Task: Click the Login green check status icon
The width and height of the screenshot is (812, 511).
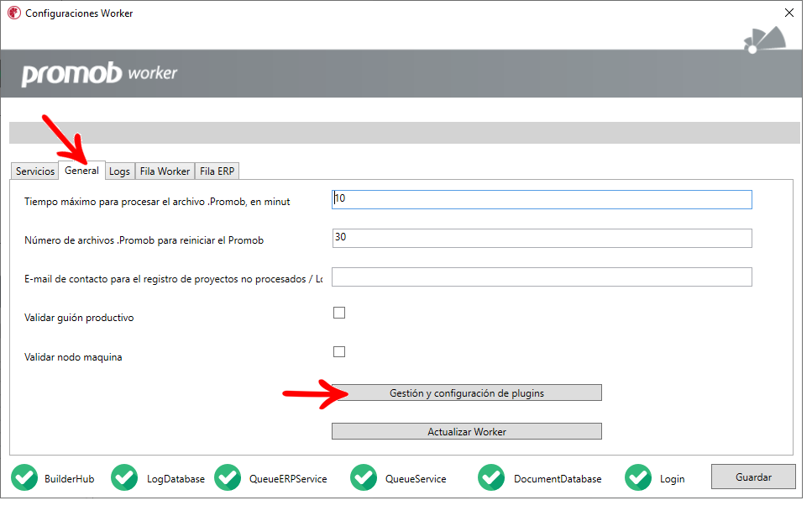Action: [638, 477]
